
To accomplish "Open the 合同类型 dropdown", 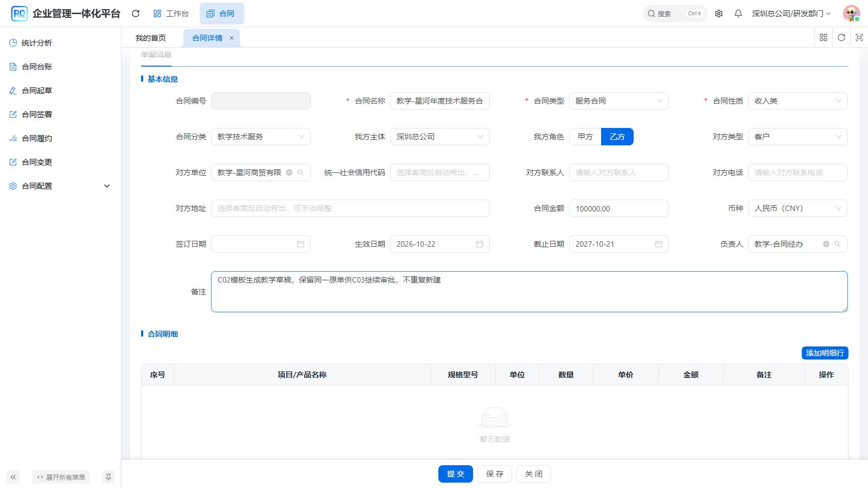I will click(x=619, y=101).
